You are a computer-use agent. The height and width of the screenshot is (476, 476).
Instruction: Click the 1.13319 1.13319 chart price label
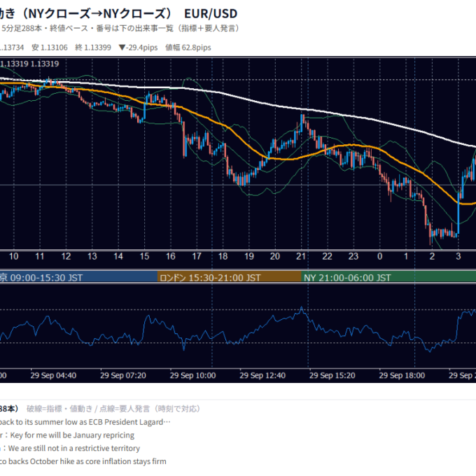tap(29, 64)
